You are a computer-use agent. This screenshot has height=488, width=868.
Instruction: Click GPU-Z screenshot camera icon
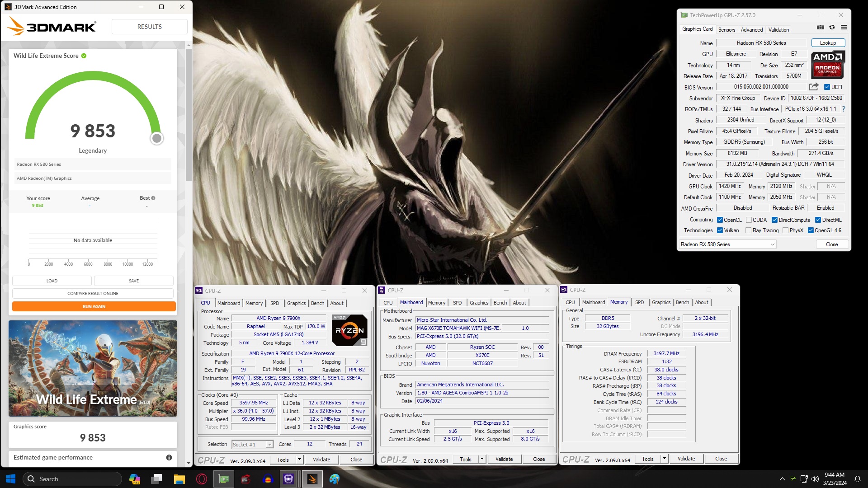[x=821, y=28]
